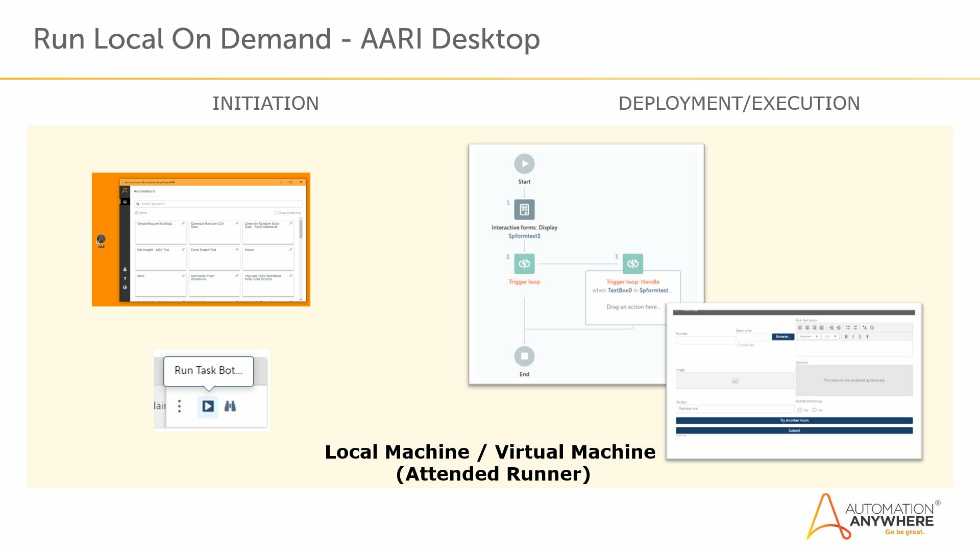Click the Try Another Form button
This screenshot has height=550, width=980.
pos(794,421)
